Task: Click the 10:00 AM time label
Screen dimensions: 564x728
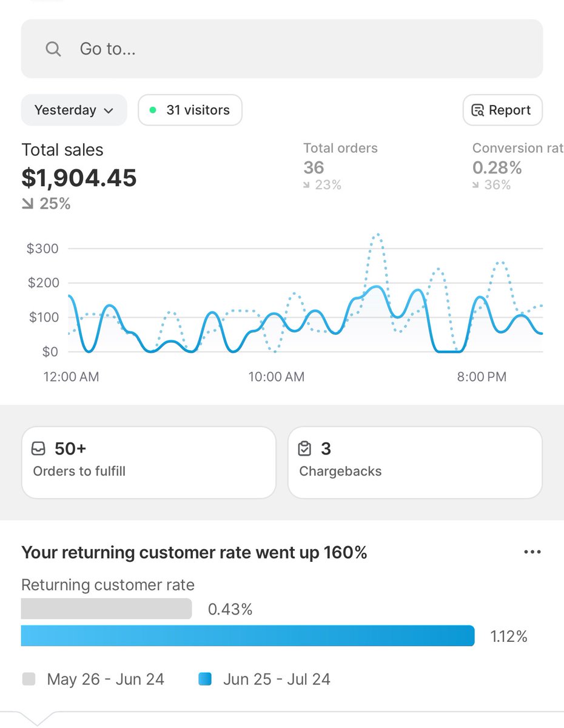Action: click(x=277, y=377)
